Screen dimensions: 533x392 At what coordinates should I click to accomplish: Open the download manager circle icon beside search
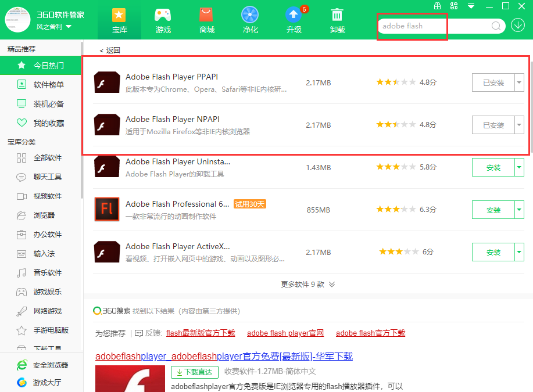point(517,26)
